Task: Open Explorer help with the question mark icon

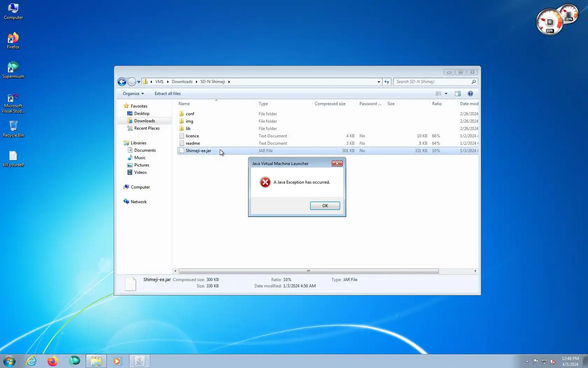Action: point(470,94)
